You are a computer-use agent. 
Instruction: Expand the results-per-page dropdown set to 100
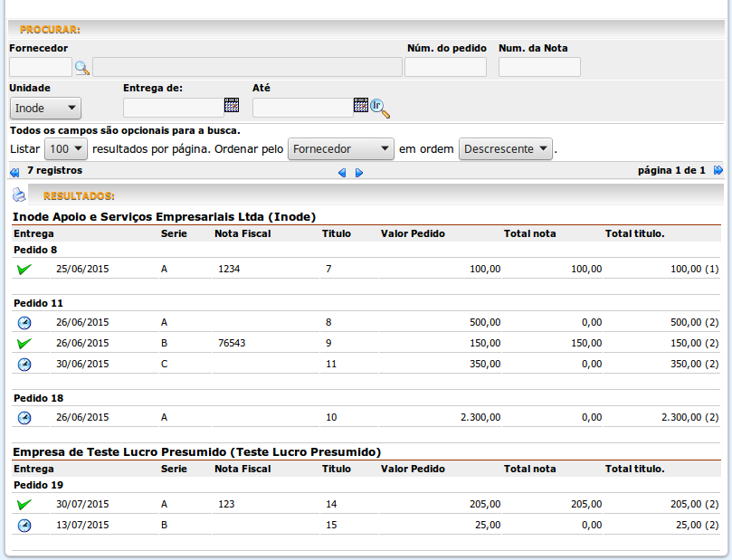[x=67, y=149]
